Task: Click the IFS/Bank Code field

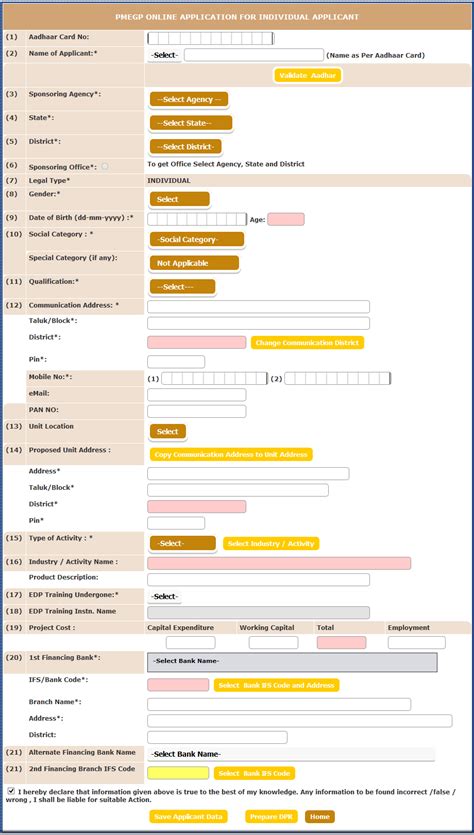Action: click(178, 685)
